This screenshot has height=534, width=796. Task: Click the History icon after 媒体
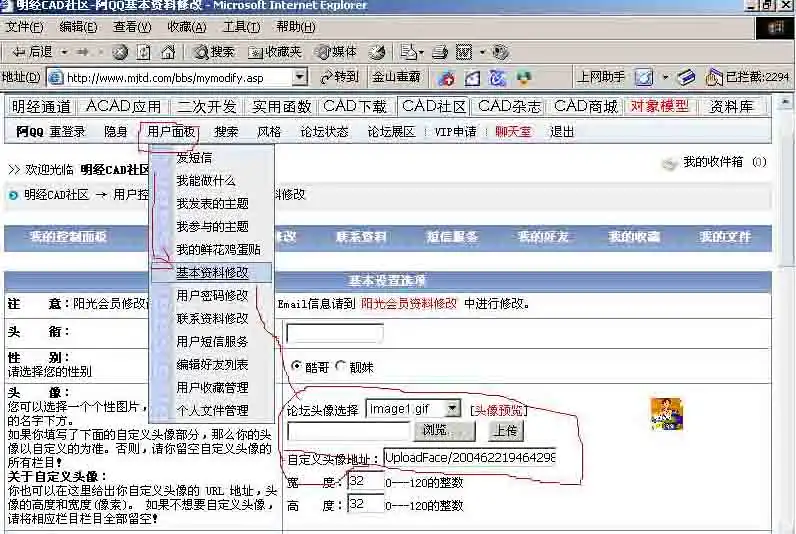point(377,52)
